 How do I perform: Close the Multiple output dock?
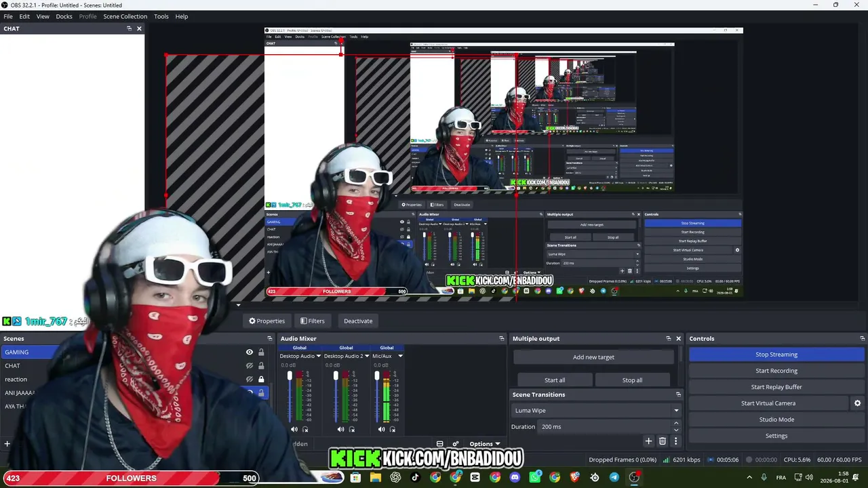pos(678,338)
